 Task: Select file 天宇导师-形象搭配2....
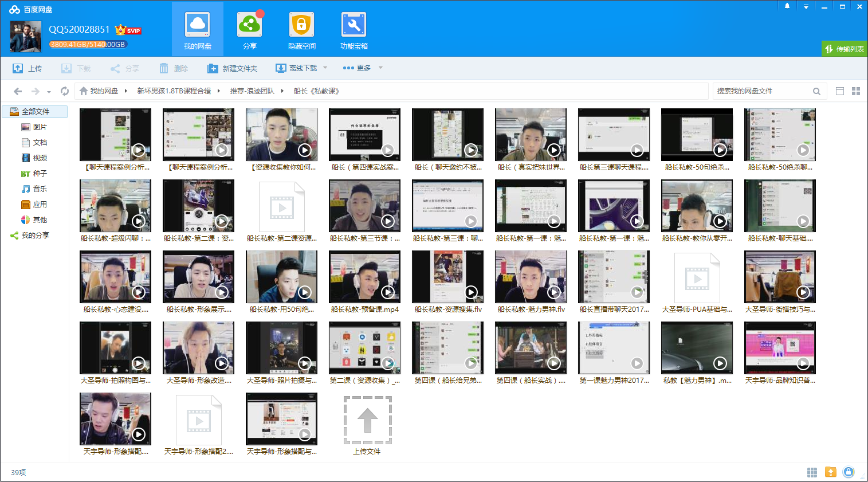click(x=198, y=425)
